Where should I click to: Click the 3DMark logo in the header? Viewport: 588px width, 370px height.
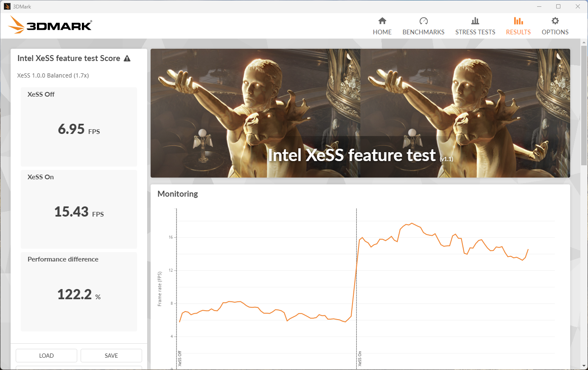click(50, 25)
